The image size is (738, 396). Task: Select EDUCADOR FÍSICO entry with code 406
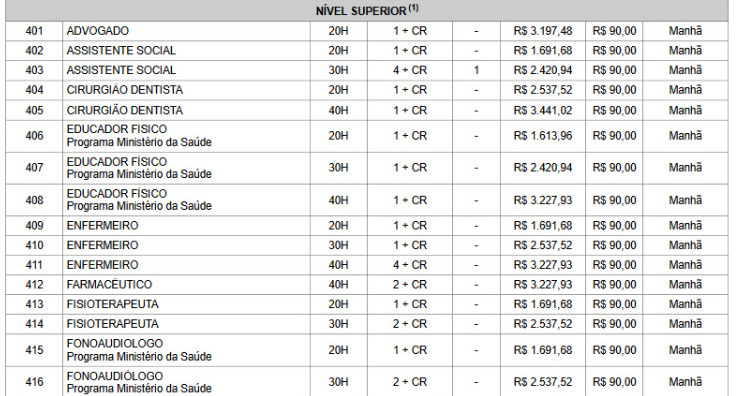[x=139, y=136]
